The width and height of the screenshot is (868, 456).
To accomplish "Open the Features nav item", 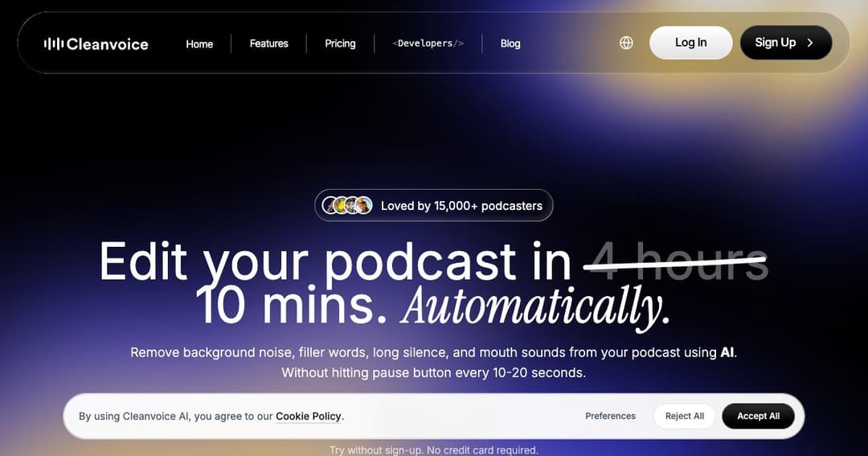I will (269, 43).
